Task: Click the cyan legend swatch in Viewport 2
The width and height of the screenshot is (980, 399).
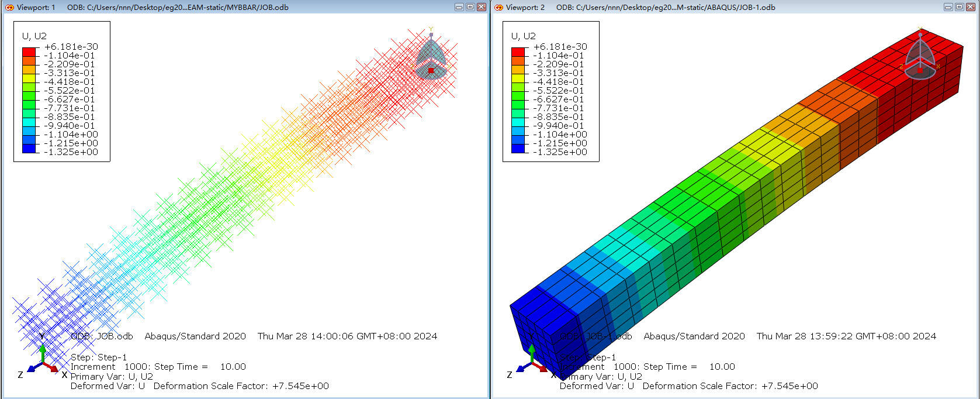Action: pyautogui.click(x=518, y=122)
